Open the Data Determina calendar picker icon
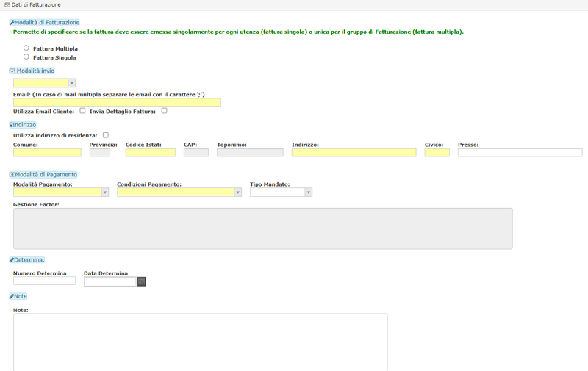 point(141,281)
